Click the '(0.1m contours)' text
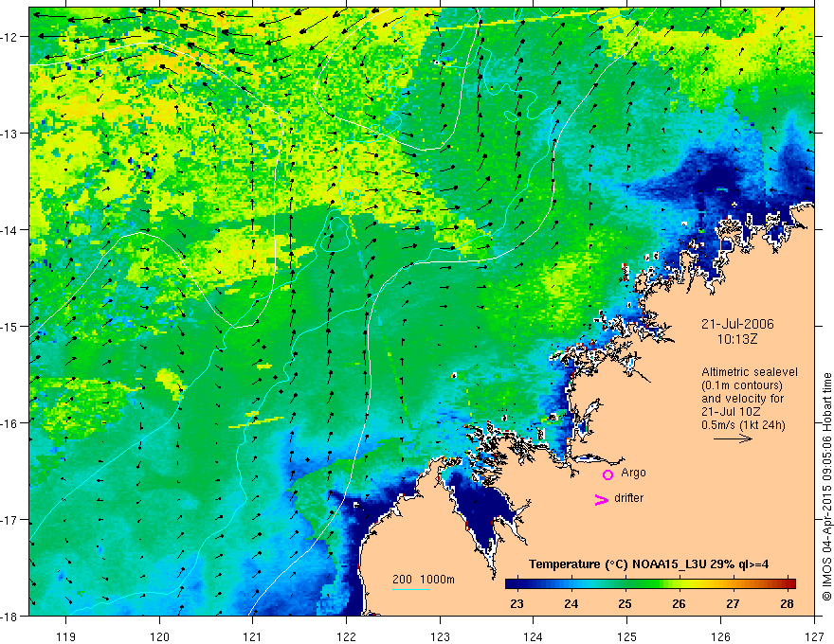The height and width of the screenshot is (644, 834). point(742,385)
